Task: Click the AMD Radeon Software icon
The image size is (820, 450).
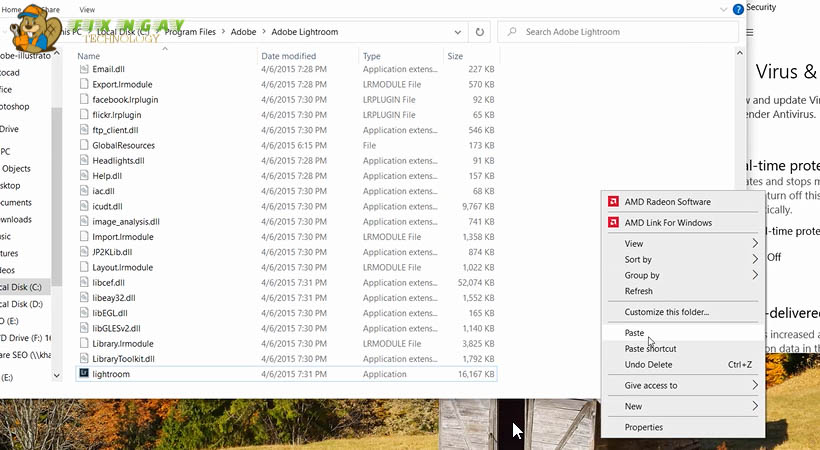Action: coord(614,202)
